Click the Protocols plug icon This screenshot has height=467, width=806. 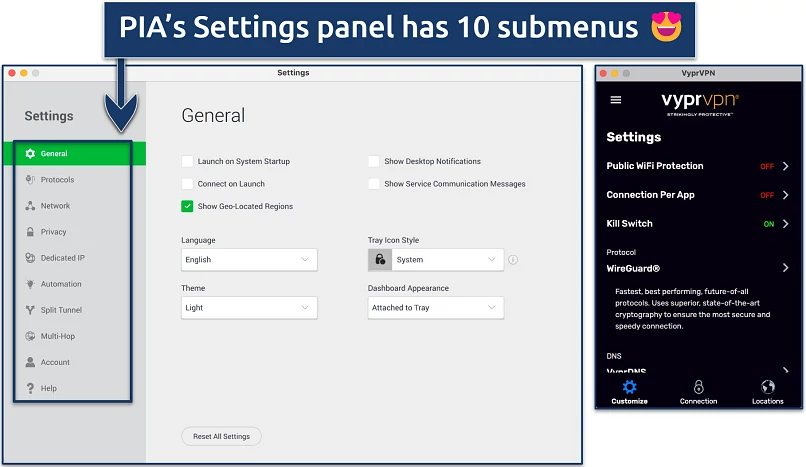click(30, 180)
